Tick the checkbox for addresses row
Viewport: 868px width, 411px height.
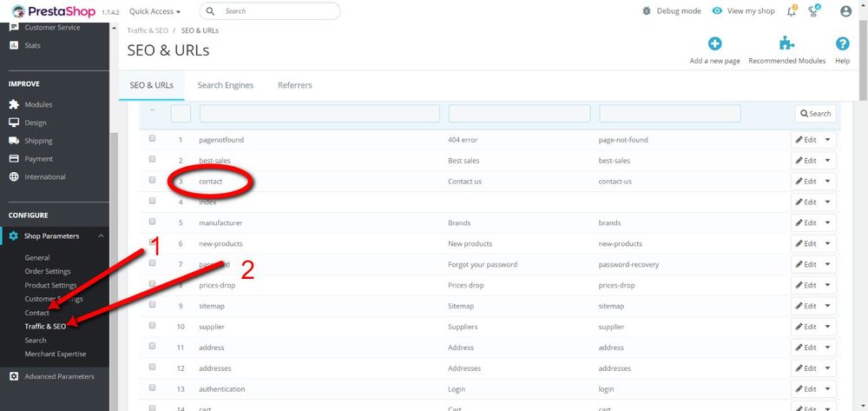[x=152, y=367]
